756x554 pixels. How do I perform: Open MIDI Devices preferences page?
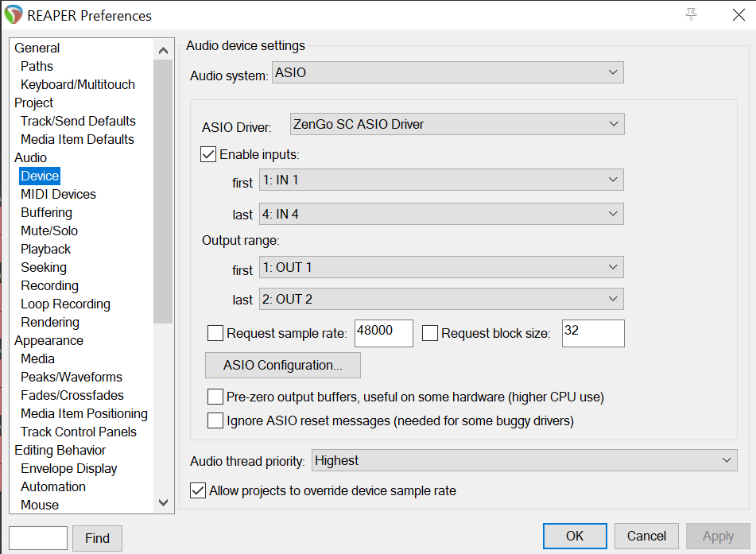[x=58, y=194]
